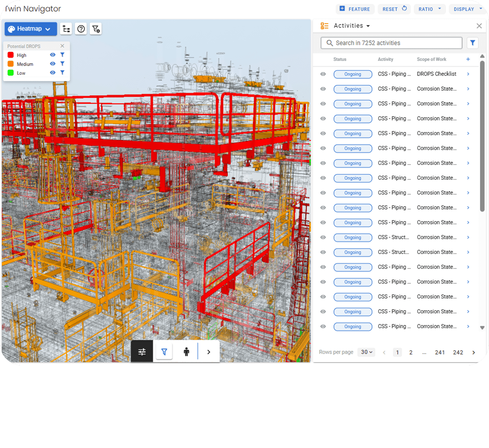Add a column with the plus icon
This screenshot has width=489, height=448.
(x=468, y=59)
